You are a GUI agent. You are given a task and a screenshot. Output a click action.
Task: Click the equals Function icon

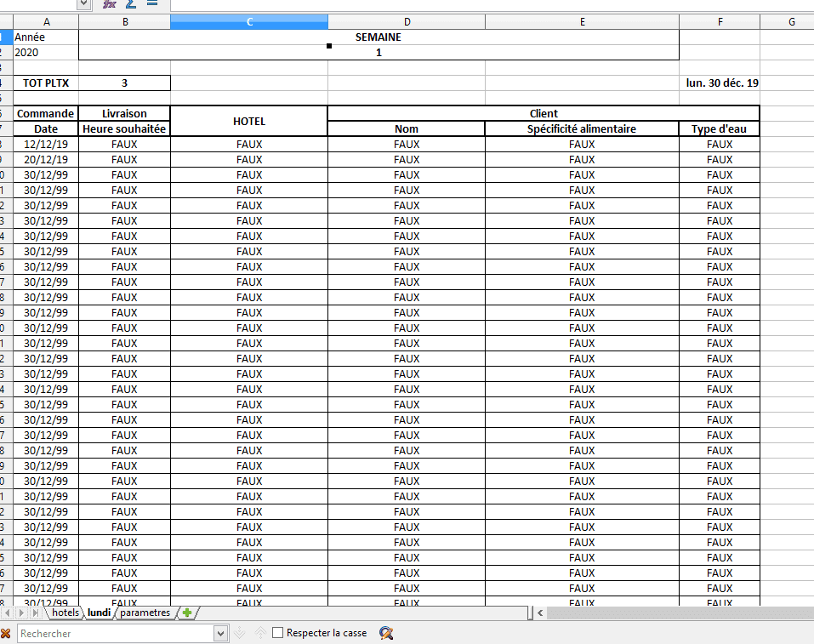point(152,3)
